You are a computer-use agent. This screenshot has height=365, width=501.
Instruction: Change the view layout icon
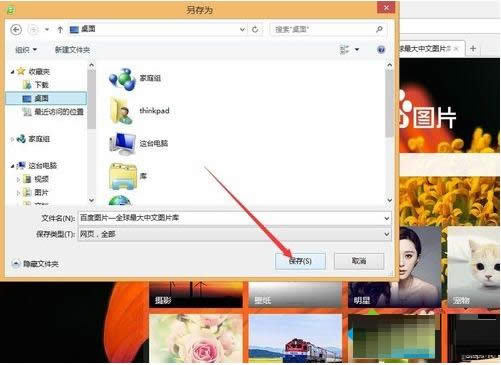pos(344,50)
